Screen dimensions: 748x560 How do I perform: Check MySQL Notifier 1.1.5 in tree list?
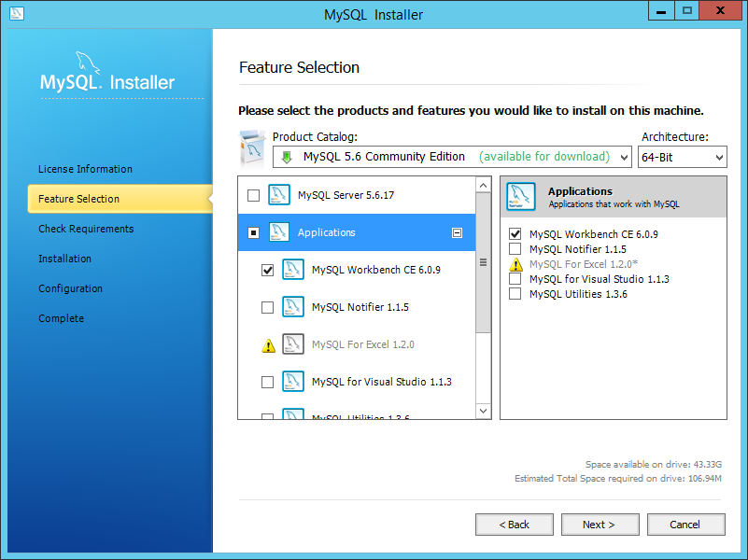coord(268,307)
